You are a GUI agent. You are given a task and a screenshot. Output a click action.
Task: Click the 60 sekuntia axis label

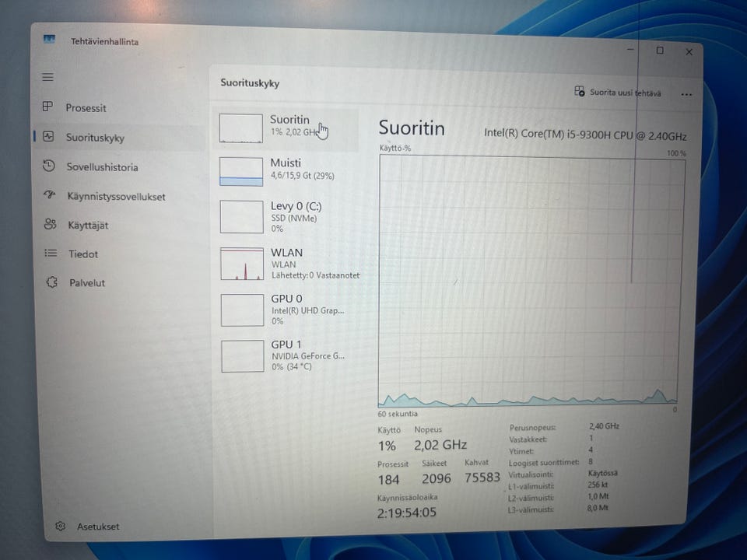[398, 414]
